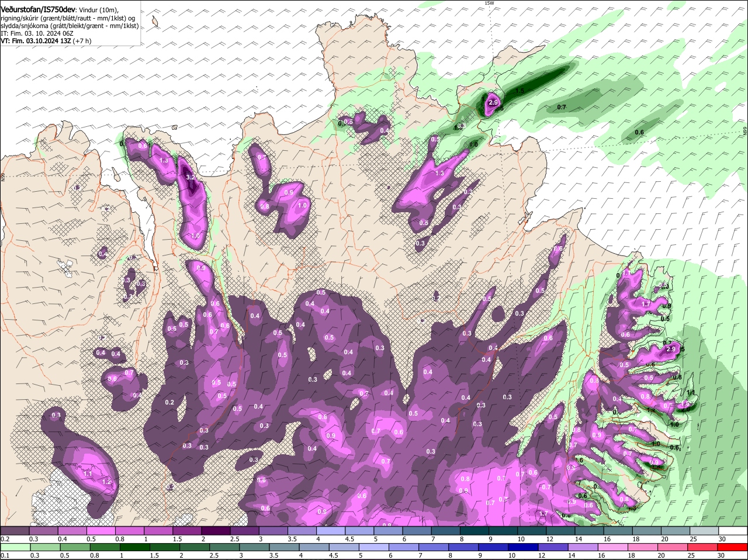Viewport: 748px width, 560px height.
Task: Select the white swatch labeled 30, upper scale
Action: [x=733, y=530]
